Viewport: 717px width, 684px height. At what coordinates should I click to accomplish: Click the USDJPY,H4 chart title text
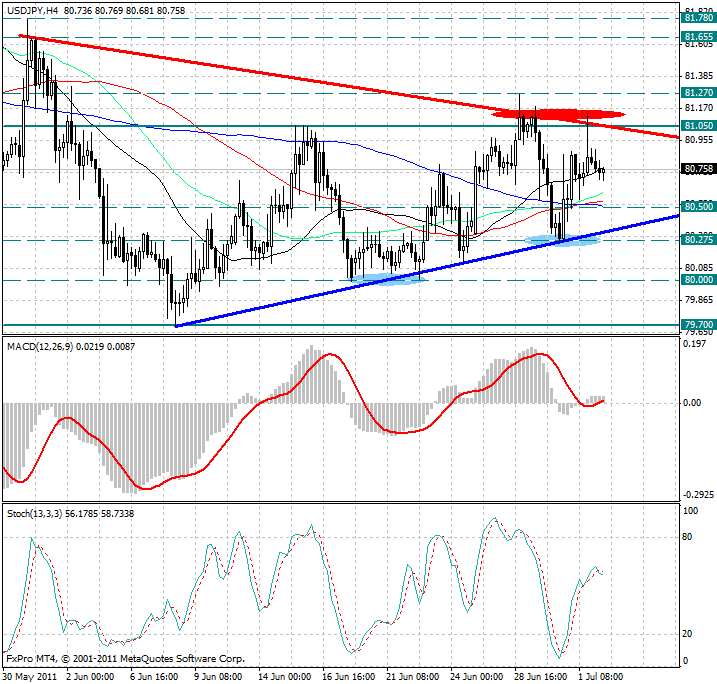point(32,11)
